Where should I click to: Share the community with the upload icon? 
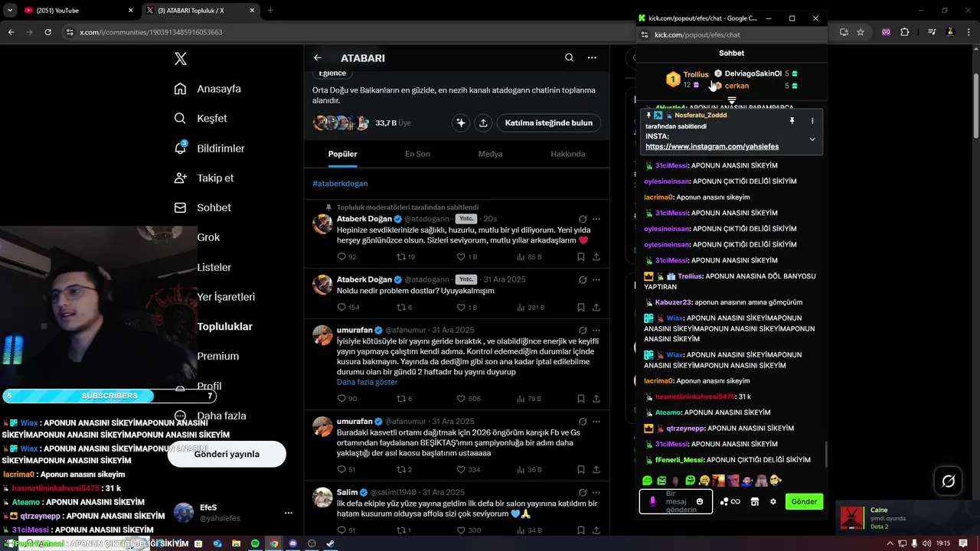[483, 122]
